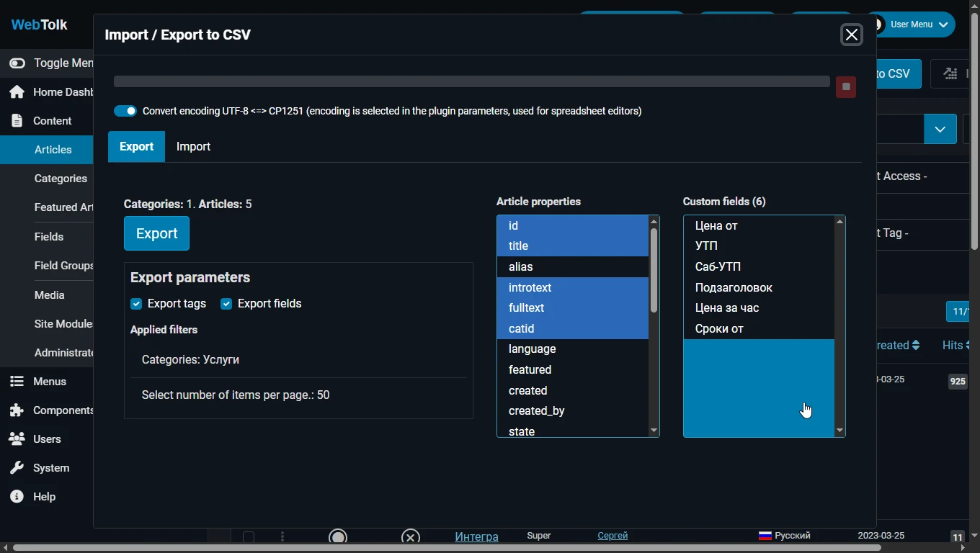Click the System wrench icon

[x=17, y=468]
